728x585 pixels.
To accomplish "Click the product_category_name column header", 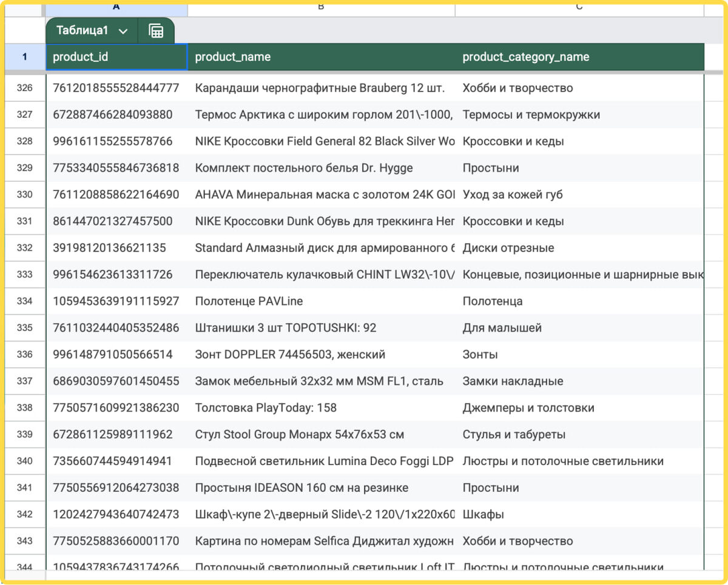I will point(579,57).
